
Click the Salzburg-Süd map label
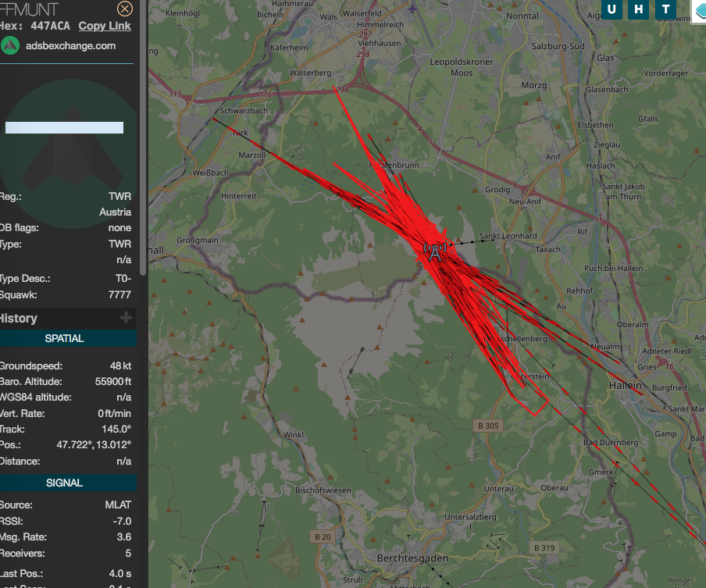click(x=558, y=46)
